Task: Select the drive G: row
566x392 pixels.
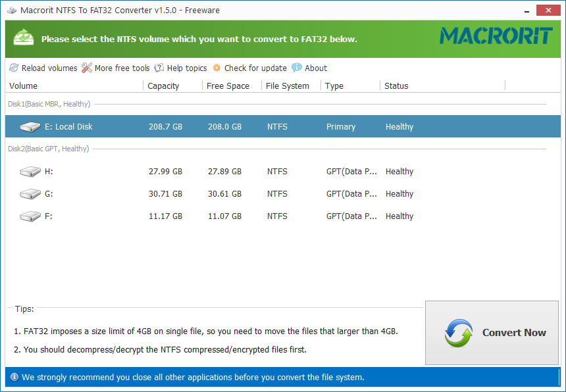Action: point(197,193)
